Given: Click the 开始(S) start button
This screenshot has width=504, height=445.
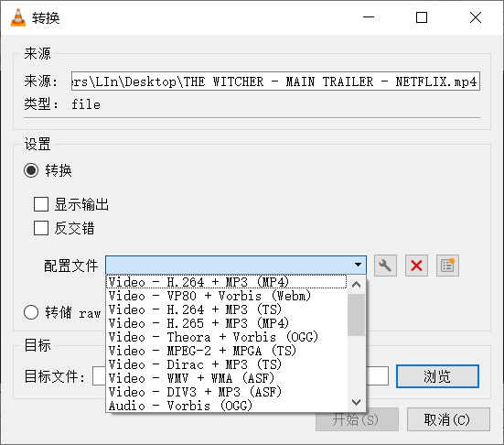Looking at the screenshot, I should (357, 419).
